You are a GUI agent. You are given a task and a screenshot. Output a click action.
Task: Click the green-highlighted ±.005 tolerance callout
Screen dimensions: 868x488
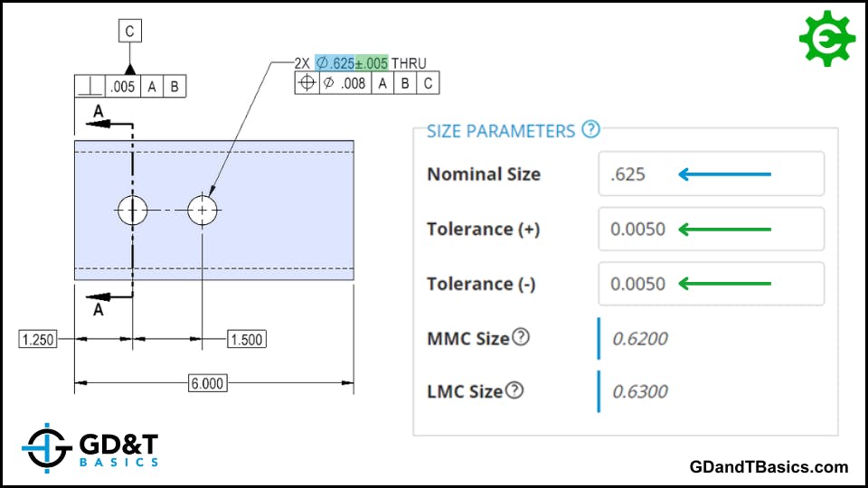click(x=372, y=64)
